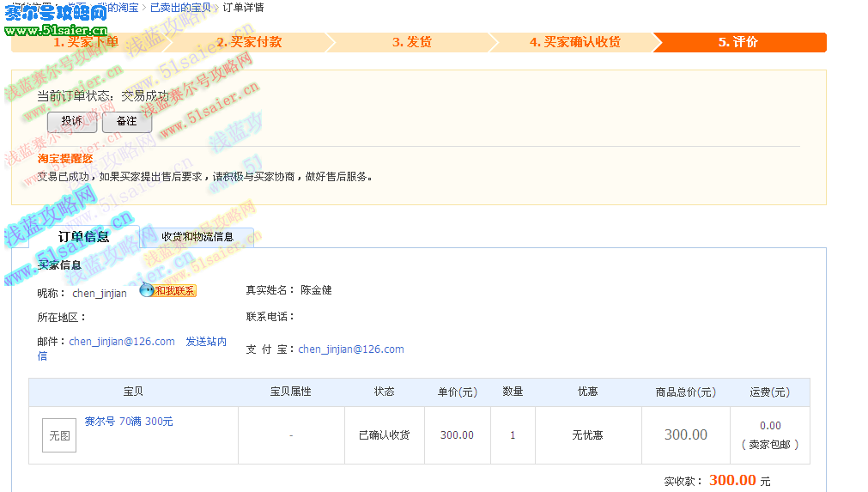Open the 收货和物流信息 tab
The height and width of the screenshot is (492, 868).
coord(197,237)
